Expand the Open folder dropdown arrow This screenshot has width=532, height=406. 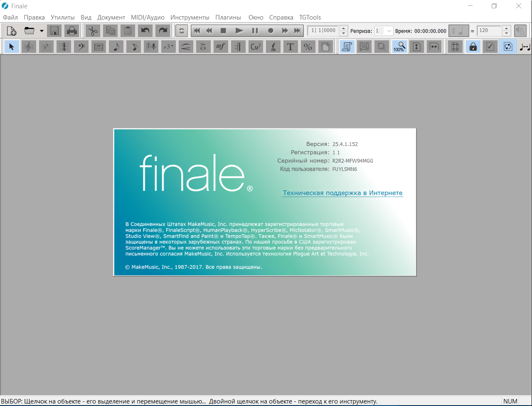tap(42, 30)
